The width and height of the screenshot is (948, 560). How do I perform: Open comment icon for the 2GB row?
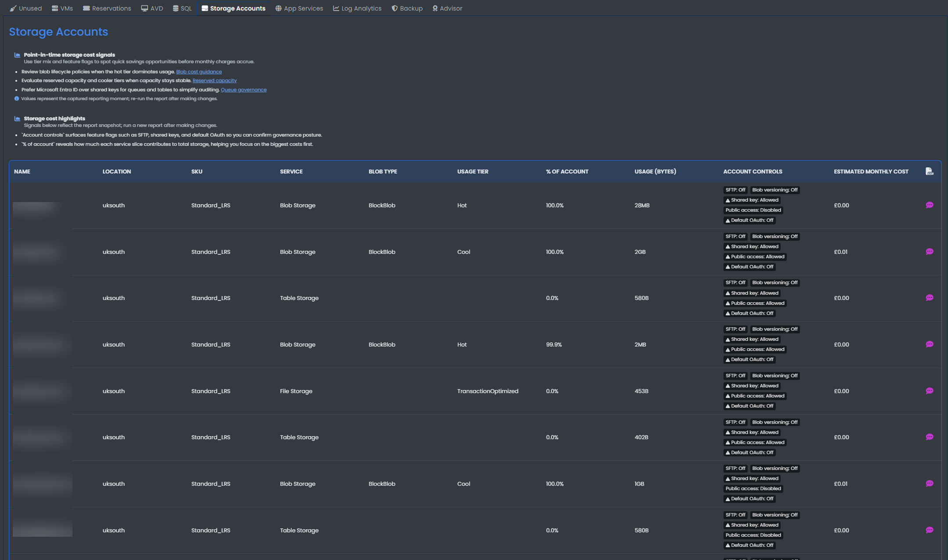tap(930, 252)
